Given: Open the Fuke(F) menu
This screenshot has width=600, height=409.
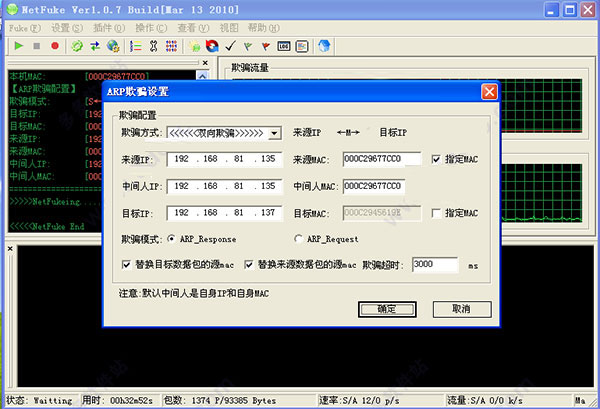Looking at the screenshot, I should (x=24, y=28).
